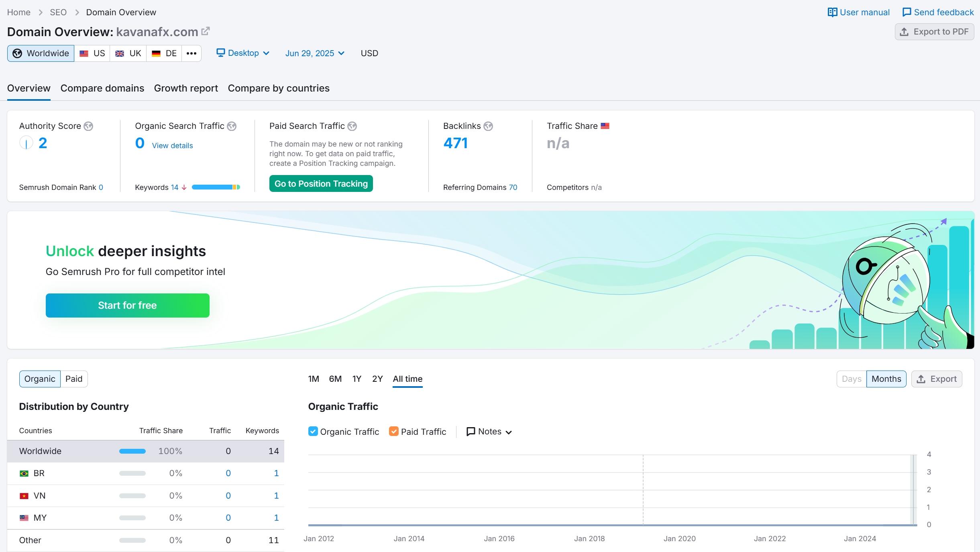980x552 pixels.
Task: Open the Compare domains tab
Action: point(102,88)
